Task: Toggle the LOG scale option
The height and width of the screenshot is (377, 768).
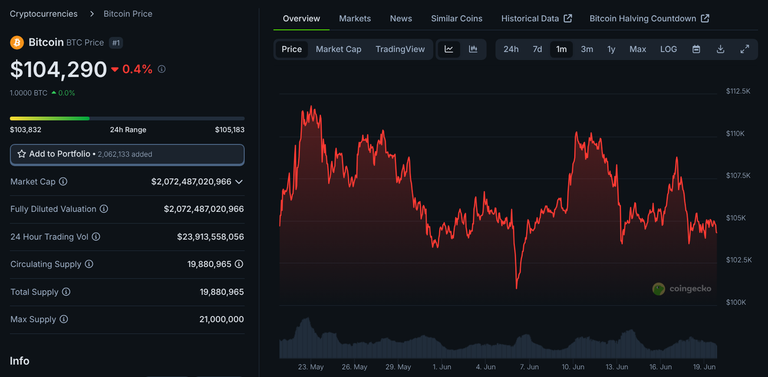Action: coord(669,49)
